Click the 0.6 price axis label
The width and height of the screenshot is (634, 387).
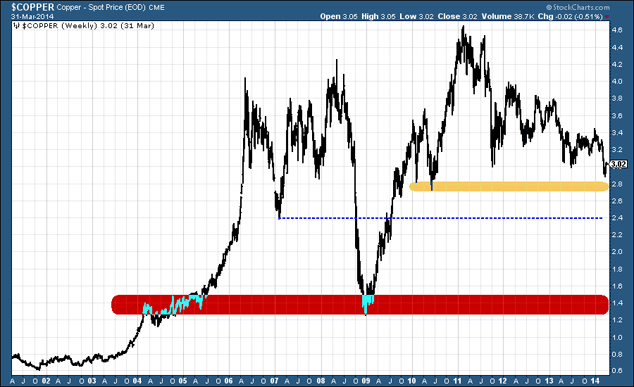(617, 370)
